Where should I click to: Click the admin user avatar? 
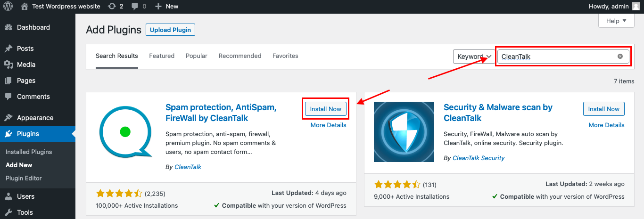point(636,6)
